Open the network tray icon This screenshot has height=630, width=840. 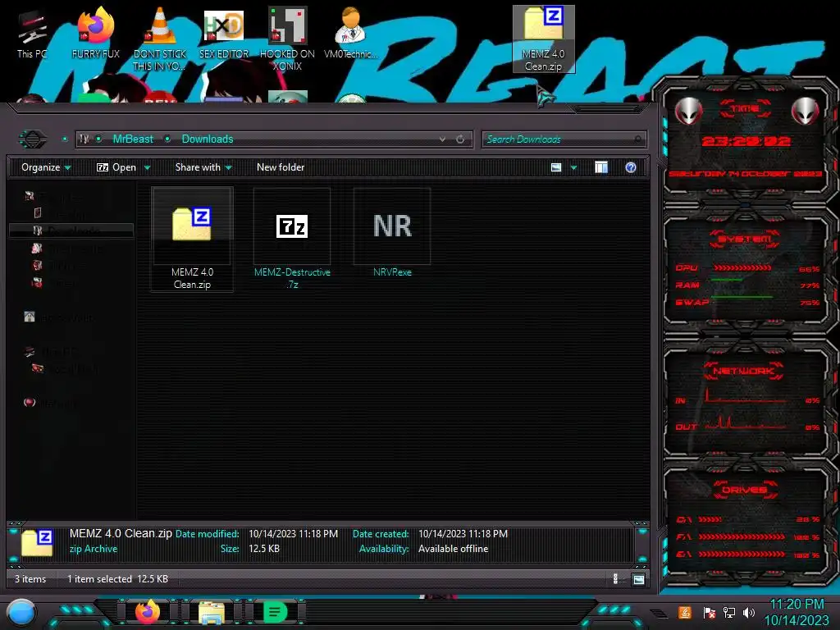pyautogui.click(x=729, y=612)
